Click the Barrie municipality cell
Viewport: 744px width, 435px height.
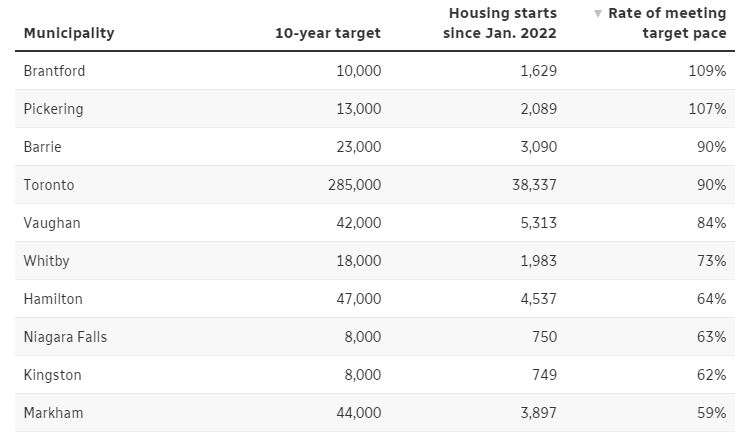tap(43, 147)
